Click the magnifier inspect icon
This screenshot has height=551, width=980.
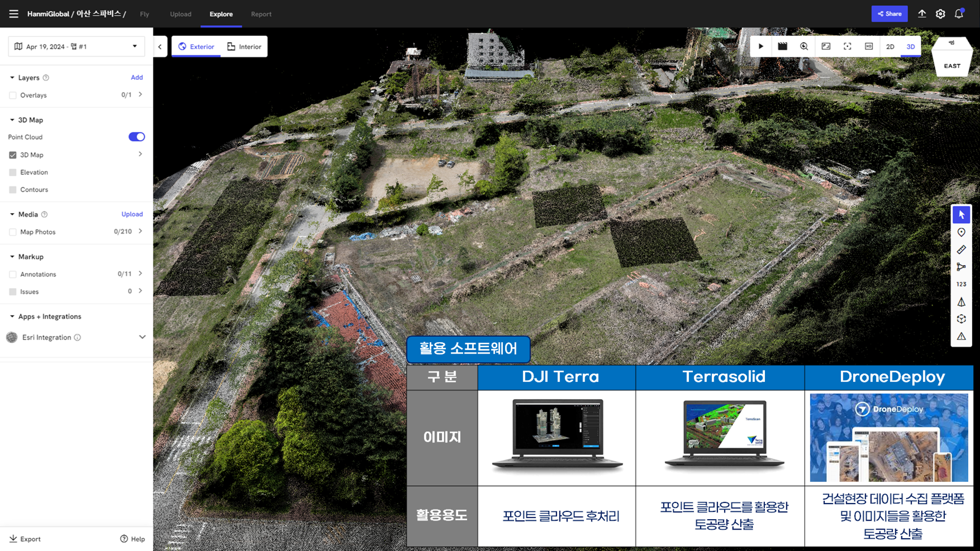coord(804,47)
